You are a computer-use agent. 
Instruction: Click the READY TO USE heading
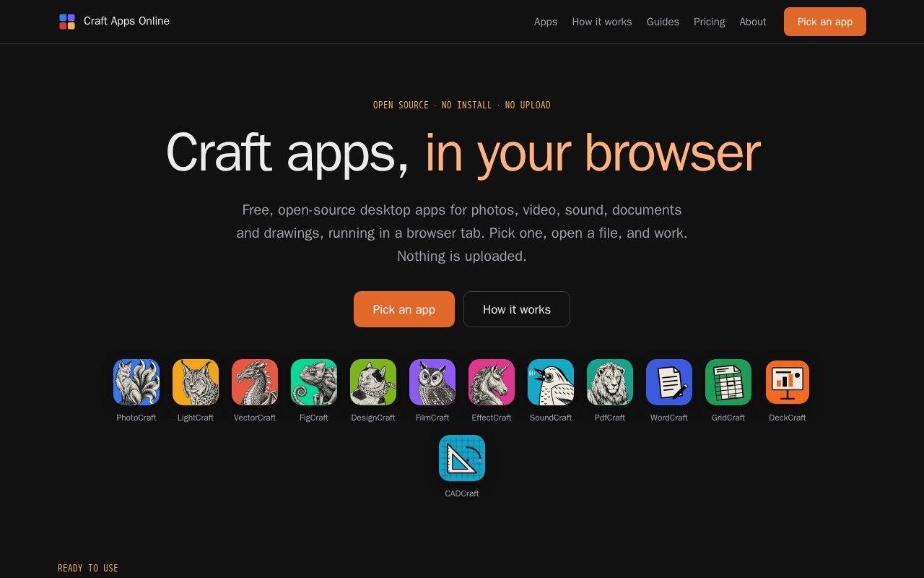88,568
